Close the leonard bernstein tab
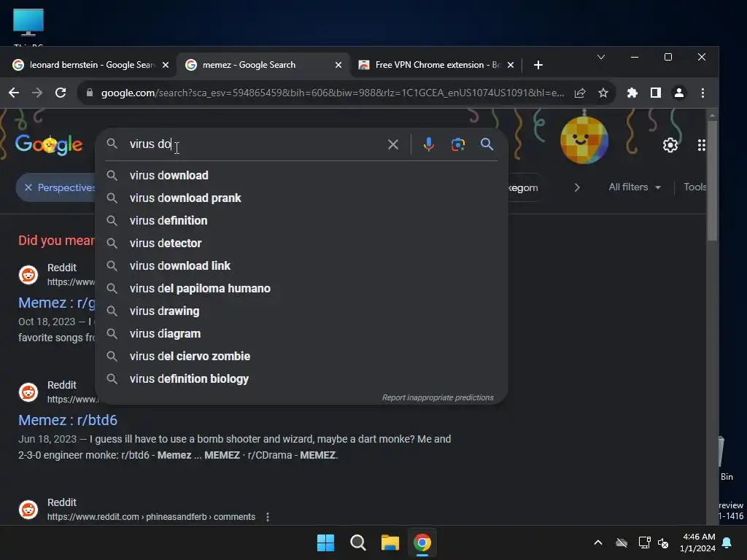Image resolution: width=747 pixels, height=560 pixels. tap(166, 65)
